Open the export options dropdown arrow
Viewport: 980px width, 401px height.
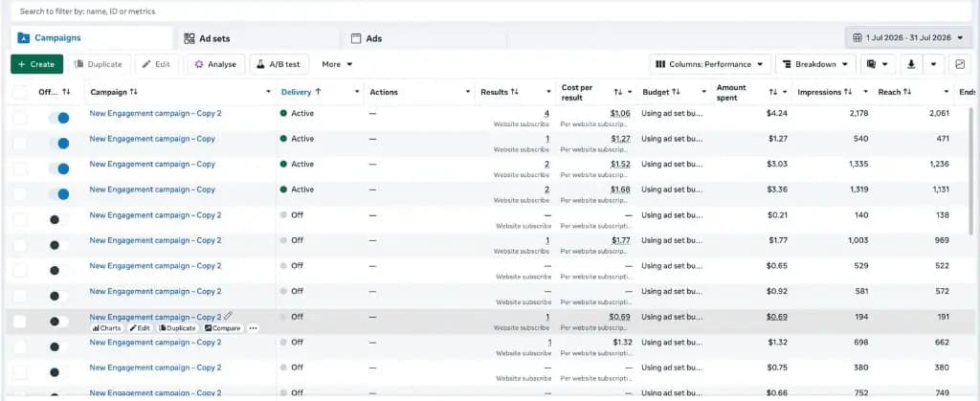933,64
